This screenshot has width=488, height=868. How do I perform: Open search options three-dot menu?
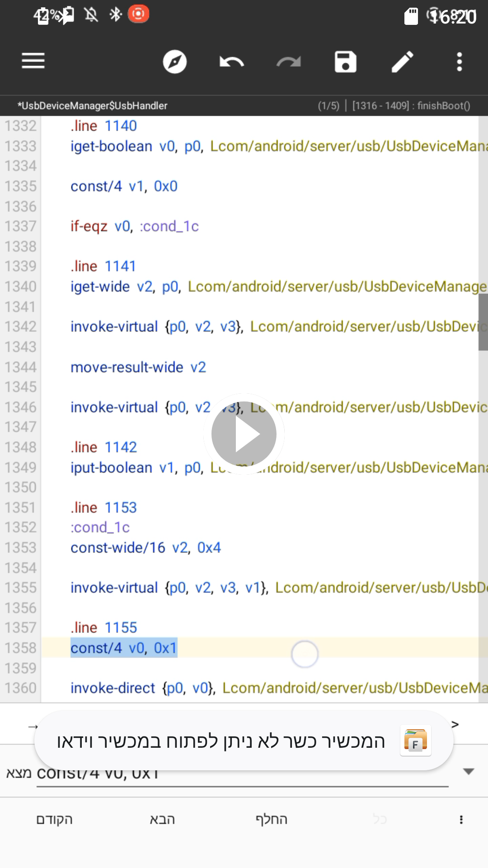coord(461,820)
